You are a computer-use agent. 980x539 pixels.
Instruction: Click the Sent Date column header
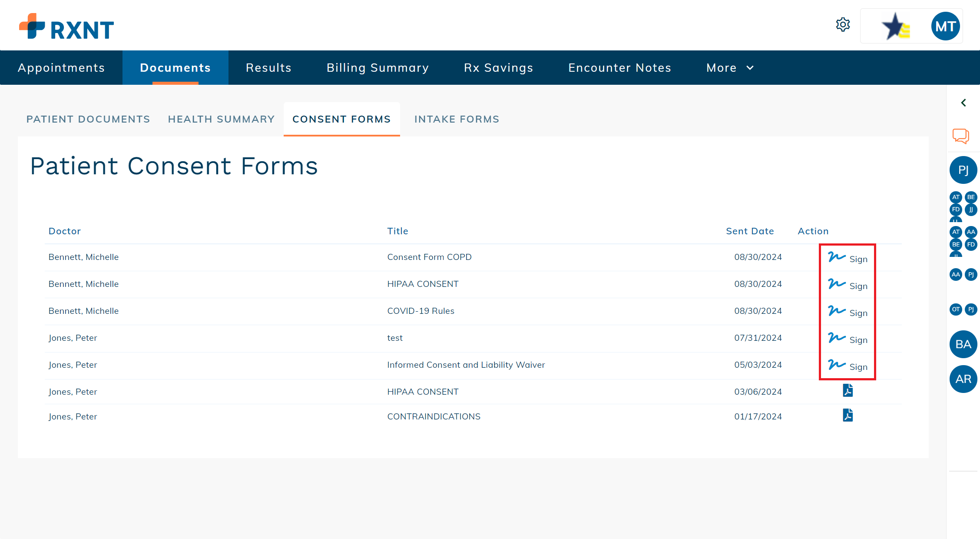pos(750,231)
